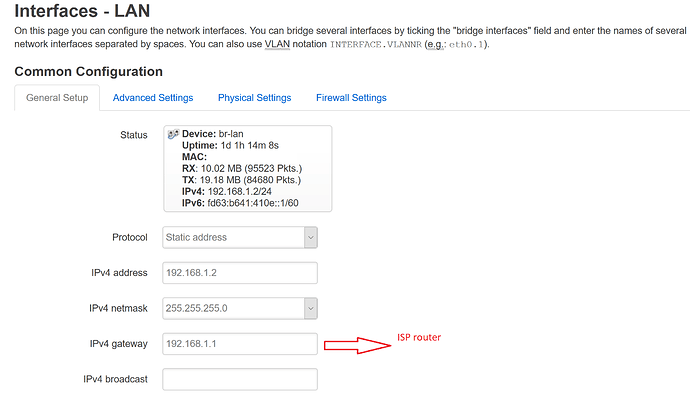
Task: Switch to the Advanced Settings tab
Action: [153, 98]
